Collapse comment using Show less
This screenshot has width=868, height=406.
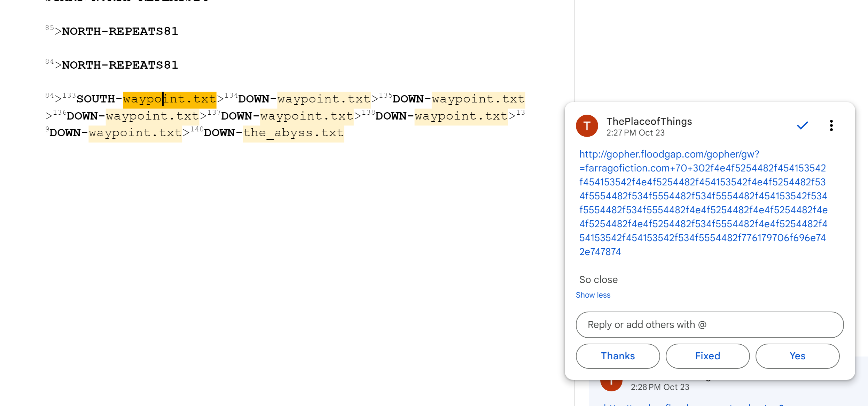pyautogui.click(x=593, y=295)
